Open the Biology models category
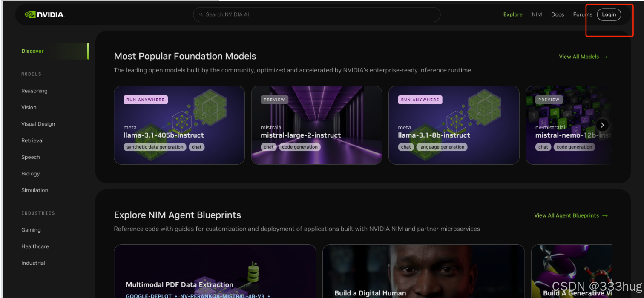This screenshot has width=644, height=298. pyautogui.click(x=31, y=174)
